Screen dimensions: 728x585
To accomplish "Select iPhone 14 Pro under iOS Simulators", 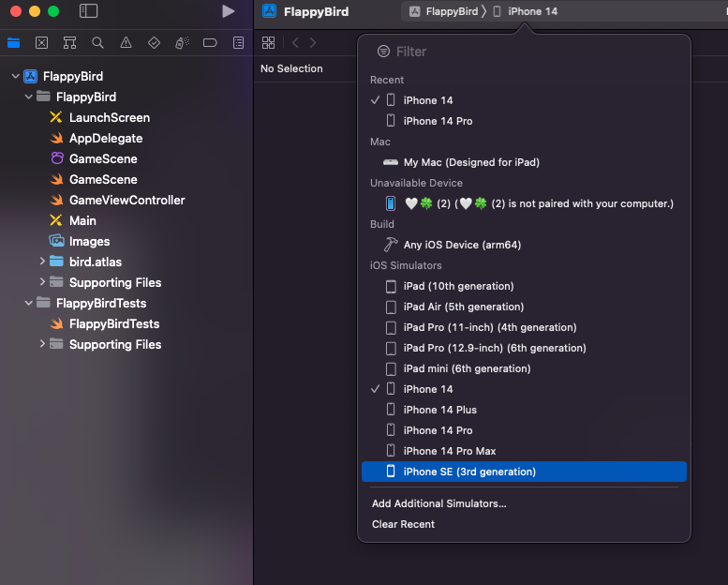I will tap(524, 430).
